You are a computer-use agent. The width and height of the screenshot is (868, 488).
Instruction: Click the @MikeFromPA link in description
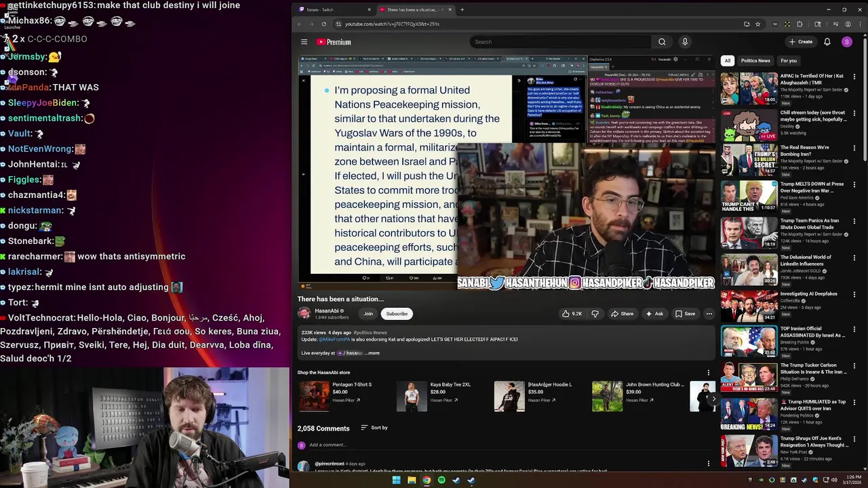click(x=334, y=340)
